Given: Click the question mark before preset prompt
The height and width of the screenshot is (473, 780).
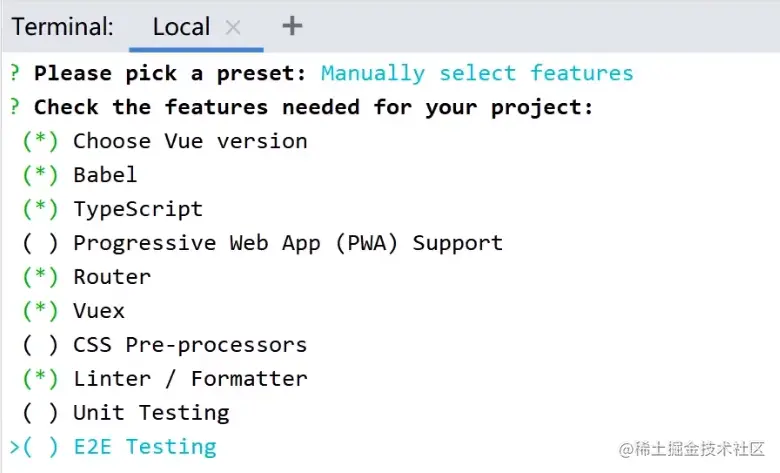Looking at the screenshot, I should point(15,73).
